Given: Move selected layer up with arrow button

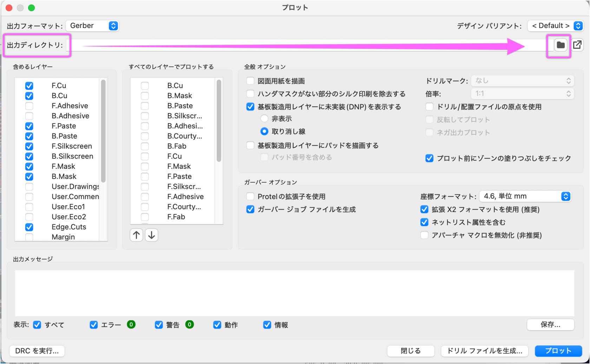Looking at the screenshot, I should 137,235.
